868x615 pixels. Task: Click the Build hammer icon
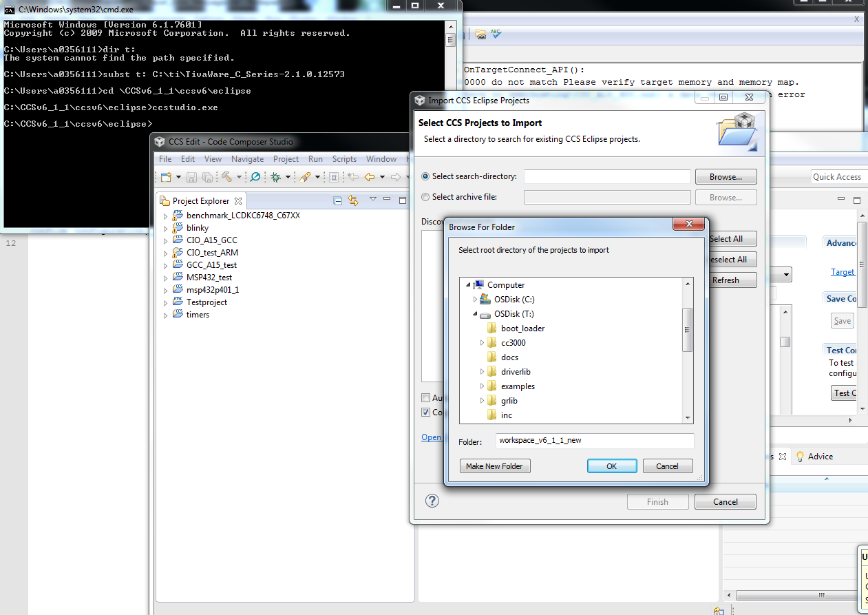pyautogui.click(x=226, y=177)
